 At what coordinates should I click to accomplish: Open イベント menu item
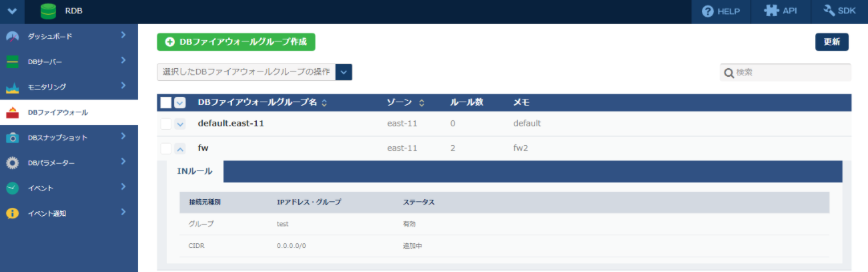(x=69, y=188)
